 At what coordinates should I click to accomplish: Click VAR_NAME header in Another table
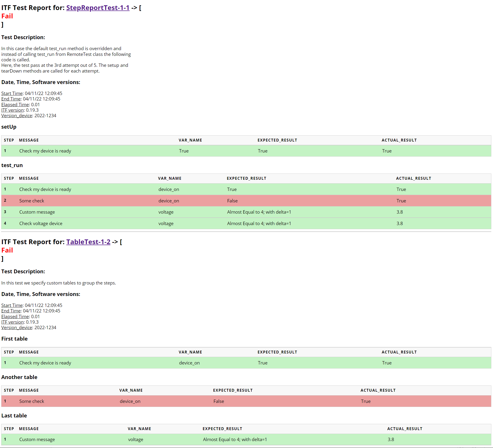pyautogui.click(x=131, y=390)
